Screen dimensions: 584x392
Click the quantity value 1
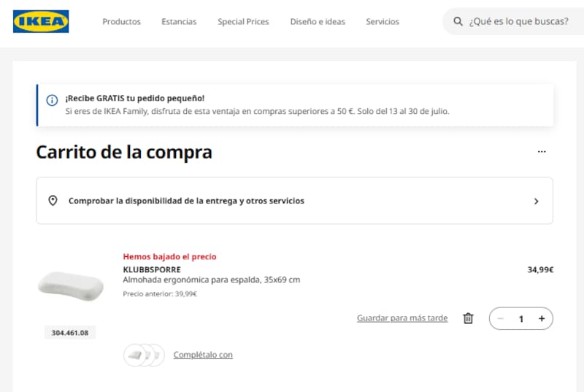pos(521,319)
